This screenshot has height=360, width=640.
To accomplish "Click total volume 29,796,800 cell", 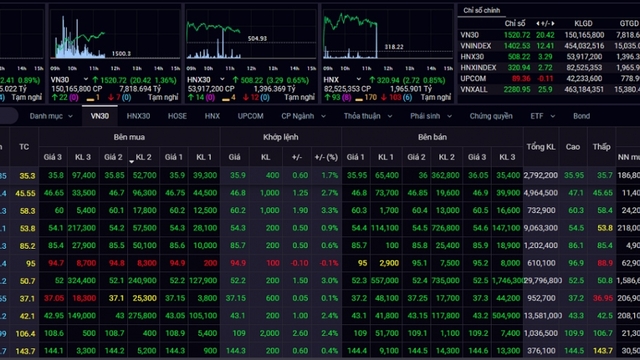I will [541, 281].
